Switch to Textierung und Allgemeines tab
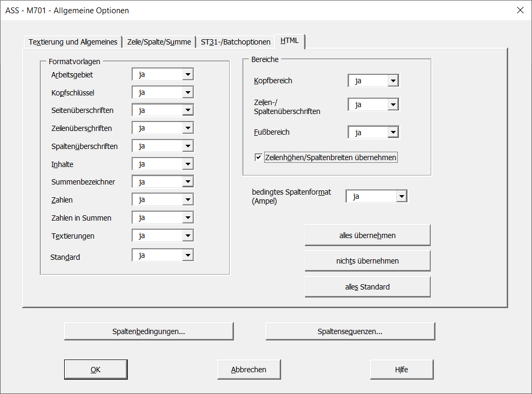Image resolution: width=532 pixels, height=394 pixels. [73, 42]
